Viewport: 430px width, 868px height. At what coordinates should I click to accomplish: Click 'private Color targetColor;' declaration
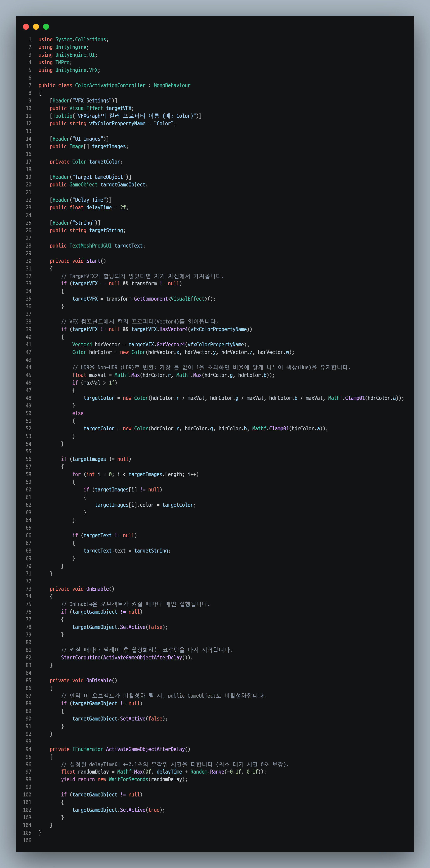[x=86, y=162]
